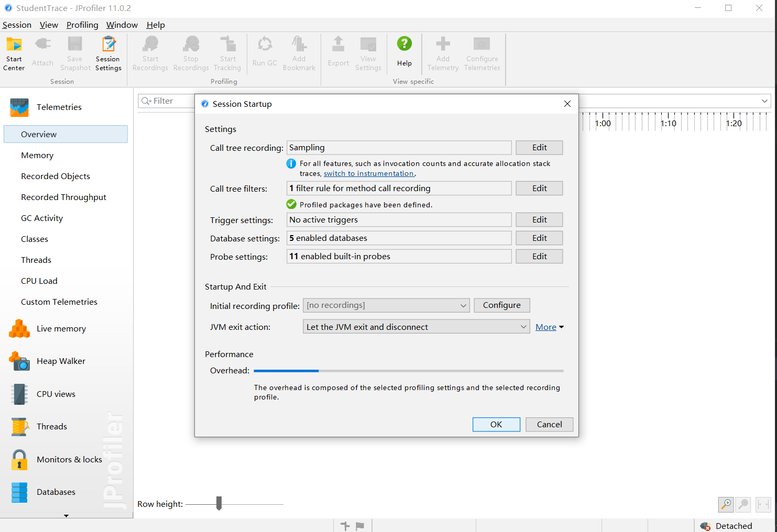
Task: Click the zoom in magnifier icon
Action: coord(726,504)
